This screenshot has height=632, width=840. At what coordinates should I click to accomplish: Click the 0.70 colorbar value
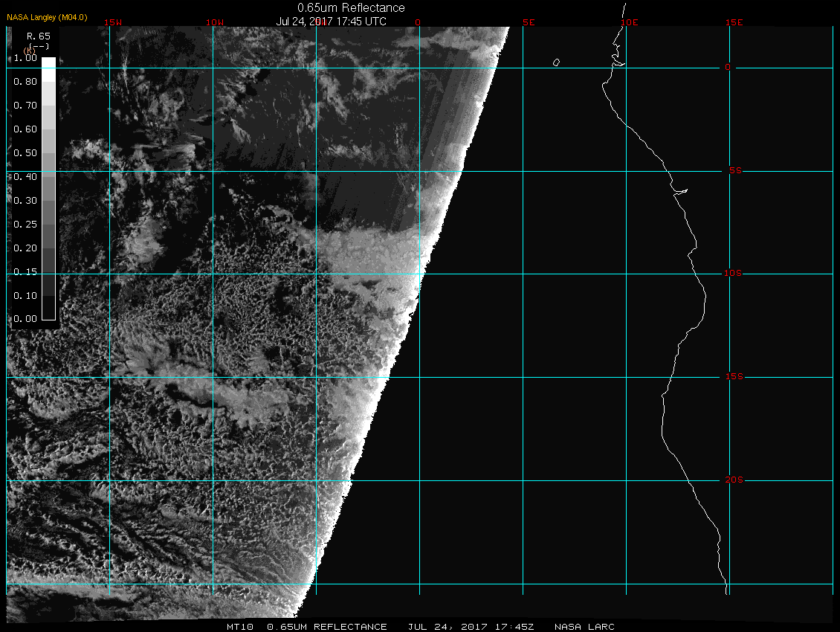pyautogui.click(x=25, y=105)
